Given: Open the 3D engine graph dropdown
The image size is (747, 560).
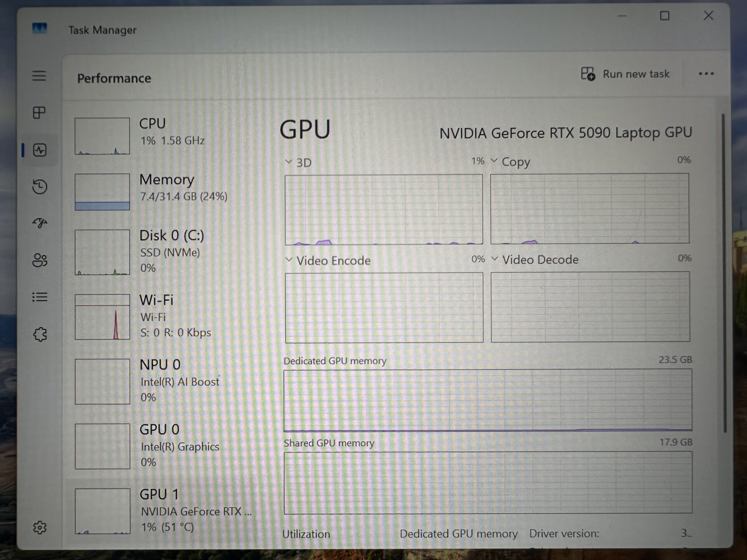Looking at the screenshot, I should (288, 162).
